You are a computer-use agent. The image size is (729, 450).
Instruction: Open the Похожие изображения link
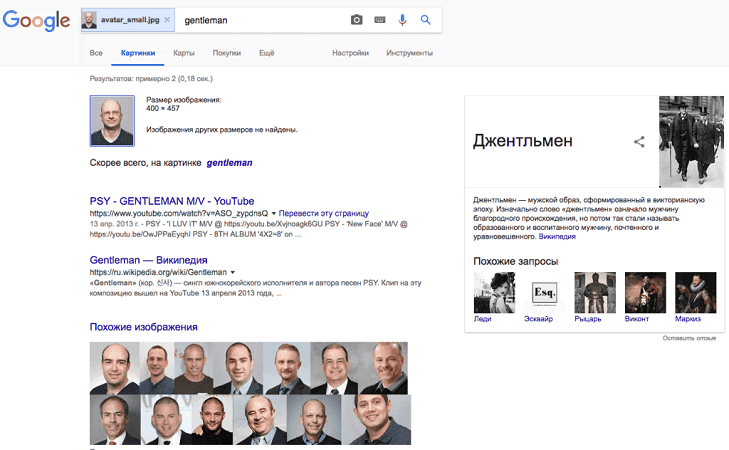tap(144, 327)
